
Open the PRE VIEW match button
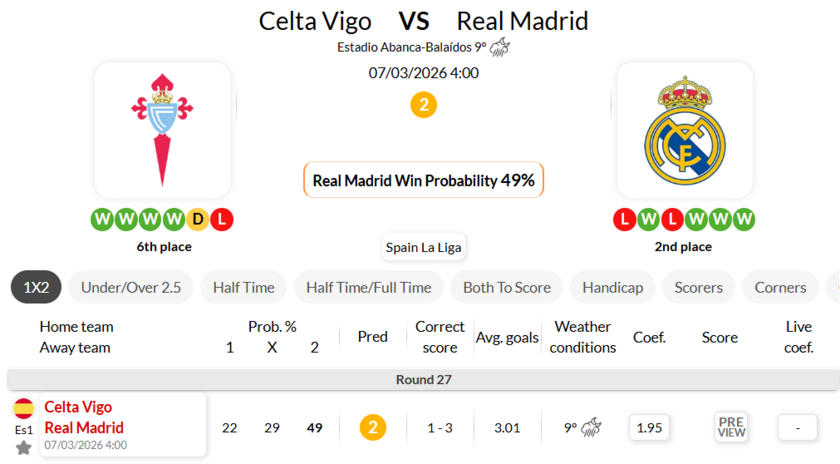[x=731, y=427]
